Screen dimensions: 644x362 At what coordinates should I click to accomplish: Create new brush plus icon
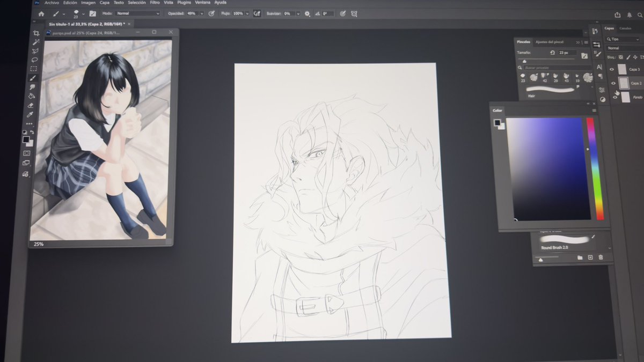click(x=590, y=257)
